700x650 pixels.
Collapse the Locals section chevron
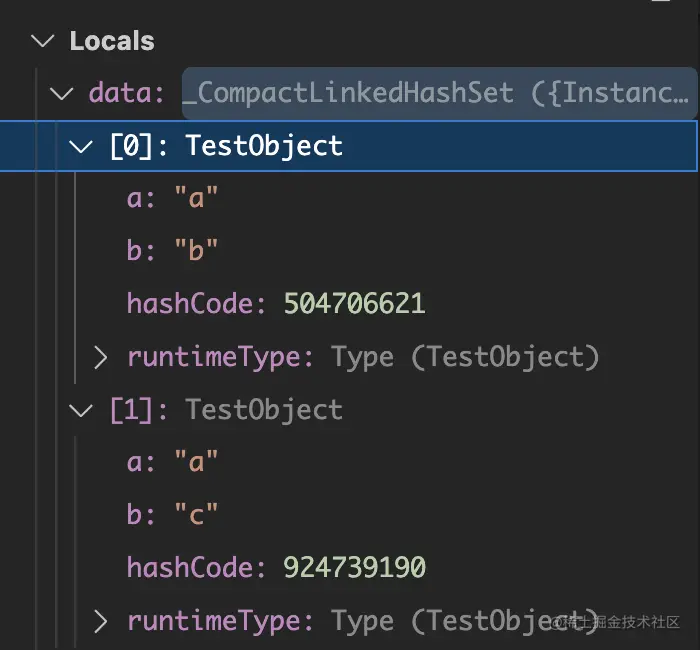click(x=42, y=41)
